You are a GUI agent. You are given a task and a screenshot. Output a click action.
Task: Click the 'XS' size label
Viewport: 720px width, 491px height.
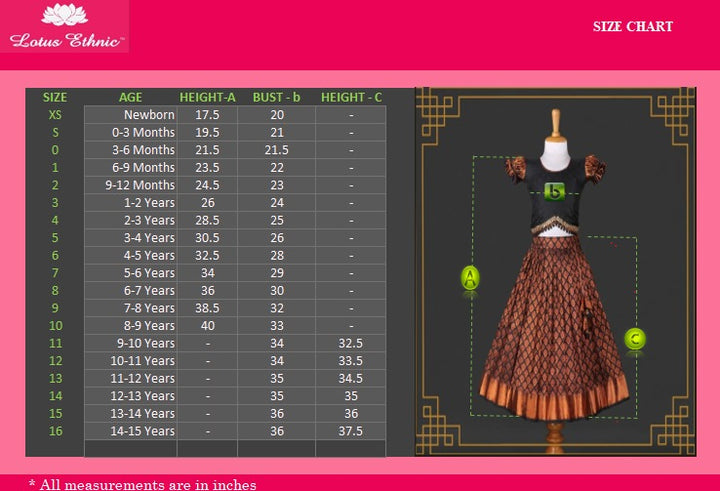(55, 115)
